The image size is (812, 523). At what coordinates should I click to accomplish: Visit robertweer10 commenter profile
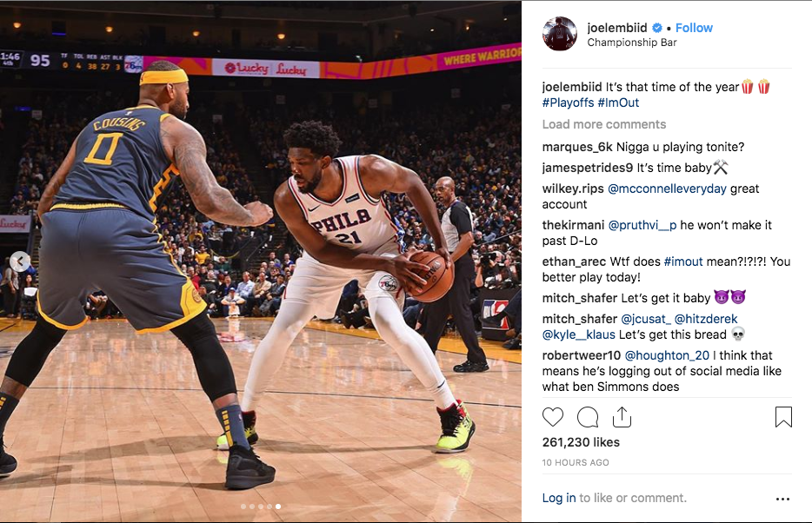click(x=581, y=355)
